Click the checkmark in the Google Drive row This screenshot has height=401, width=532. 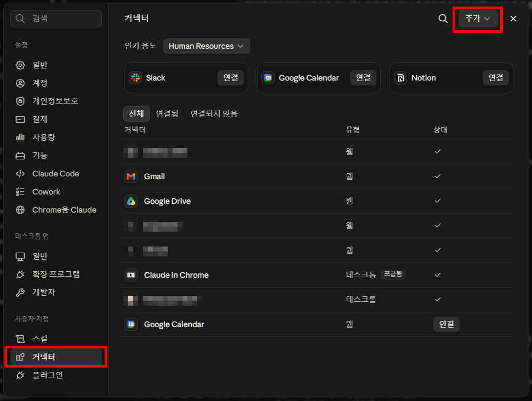tap(438, 201)
